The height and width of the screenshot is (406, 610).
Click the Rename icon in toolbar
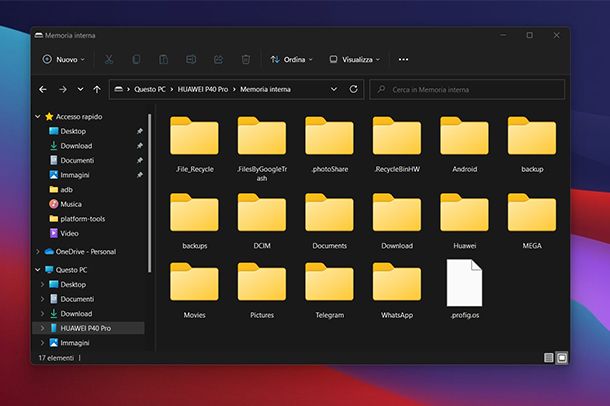point(191,60)
